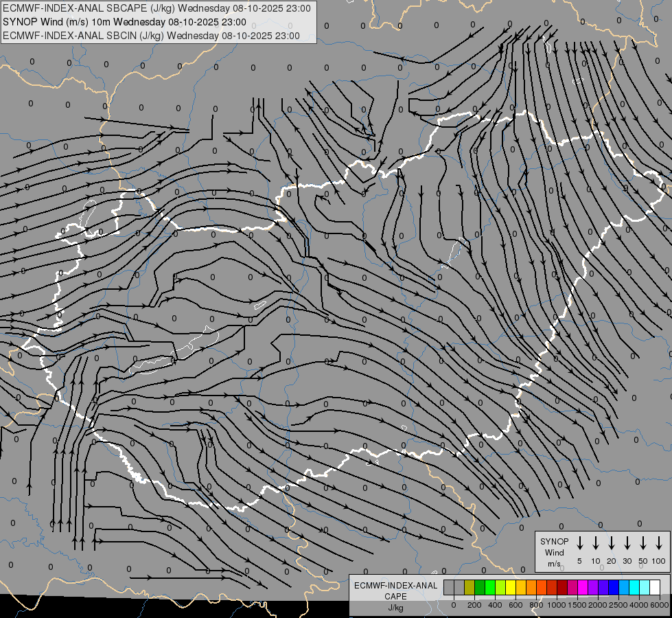672x618 pixels.
Task: Select the SYNOP Wind m/s legend label
Action: click(554, 552)
